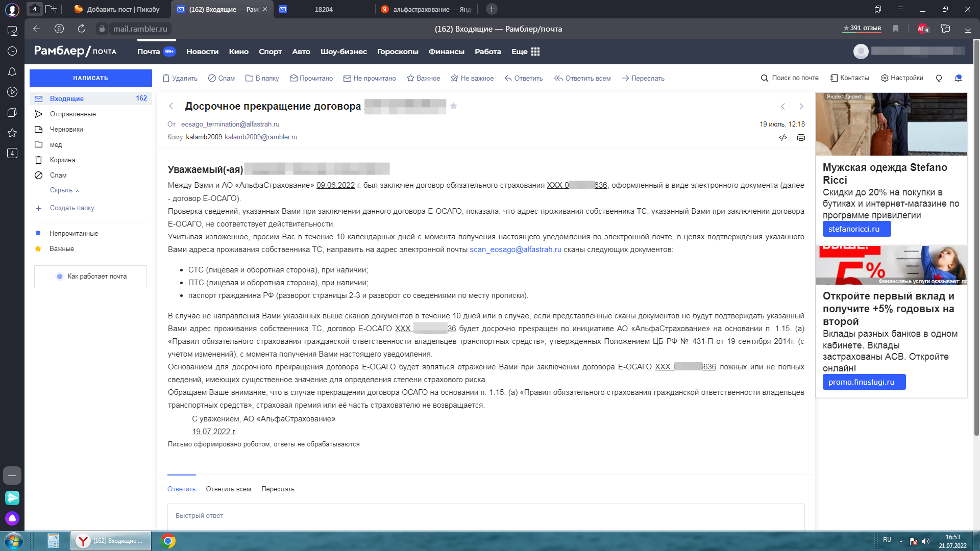Mark message as Спам in toolbar
The width and height of the screenshot is (980, 551).
(222, 78)
